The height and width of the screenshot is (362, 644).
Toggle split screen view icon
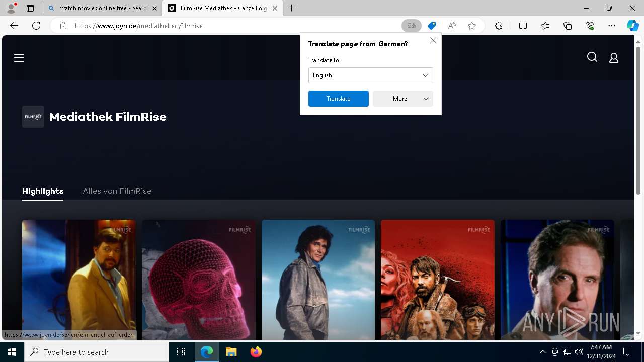tap(523, 26)
